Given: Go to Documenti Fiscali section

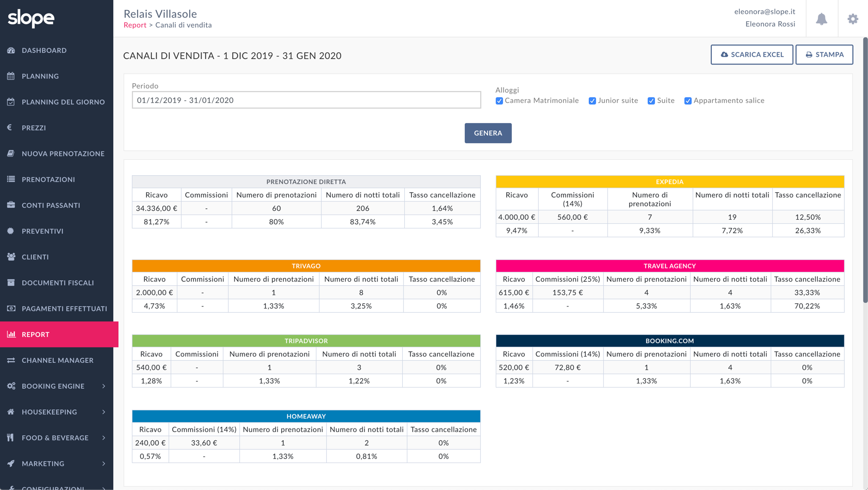Looking at the screenshot, I should pos(57,283).
